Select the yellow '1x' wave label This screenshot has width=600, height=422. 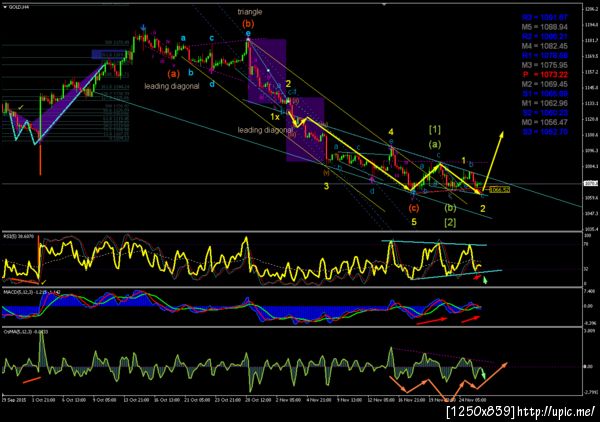pos(275,116)
